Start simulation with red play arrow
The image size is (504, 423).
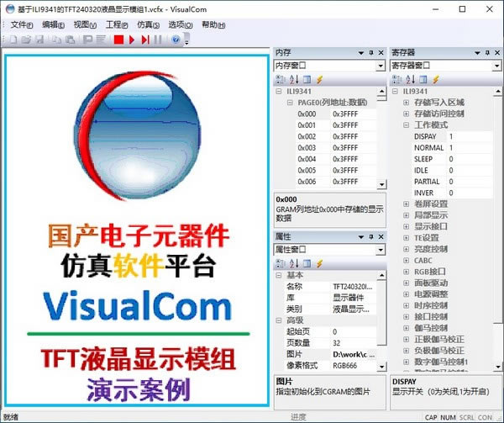click(132, 40)
